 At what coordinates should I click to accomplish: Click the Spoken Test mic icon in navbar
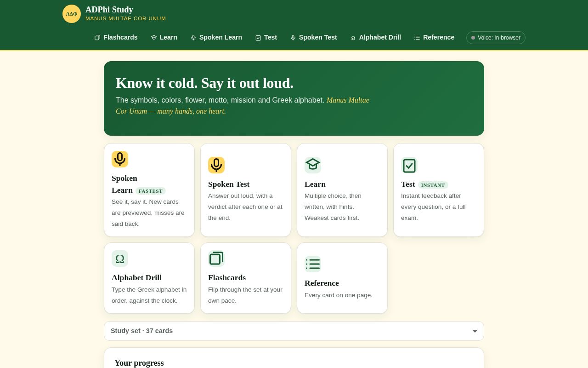click(293, 38)
